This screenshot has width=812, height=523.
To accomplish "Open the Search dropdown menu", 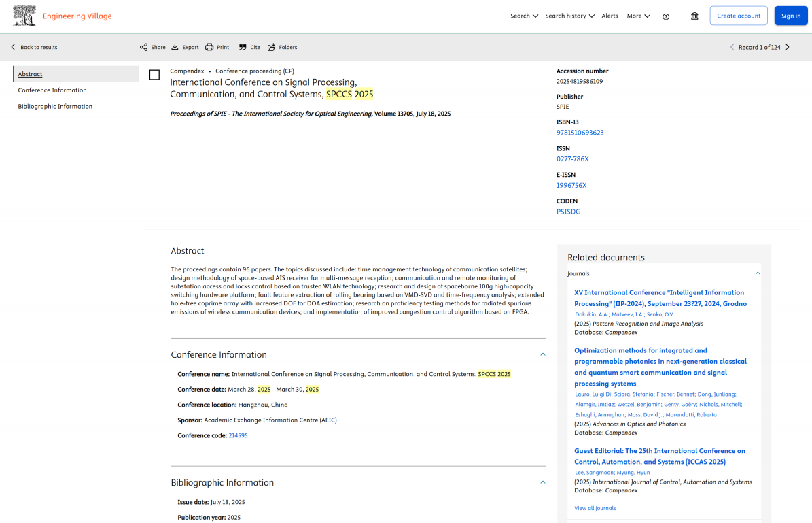I will [x=524, y=16].
